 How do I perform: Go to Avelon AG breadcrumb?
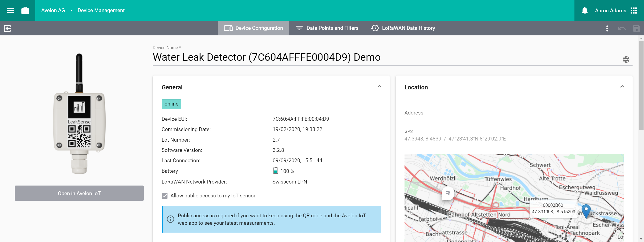(x=53, y=10)
